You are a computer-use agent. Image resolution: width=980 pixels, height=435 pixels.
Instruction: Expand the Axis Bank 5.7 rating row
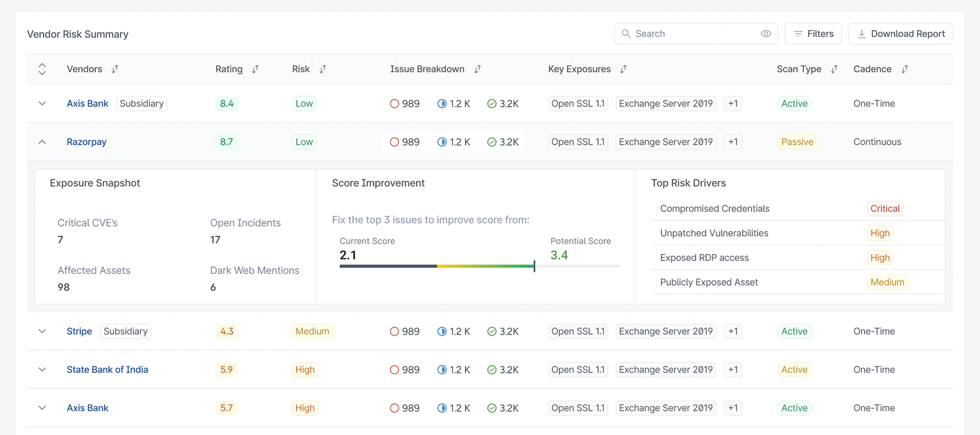42,408
